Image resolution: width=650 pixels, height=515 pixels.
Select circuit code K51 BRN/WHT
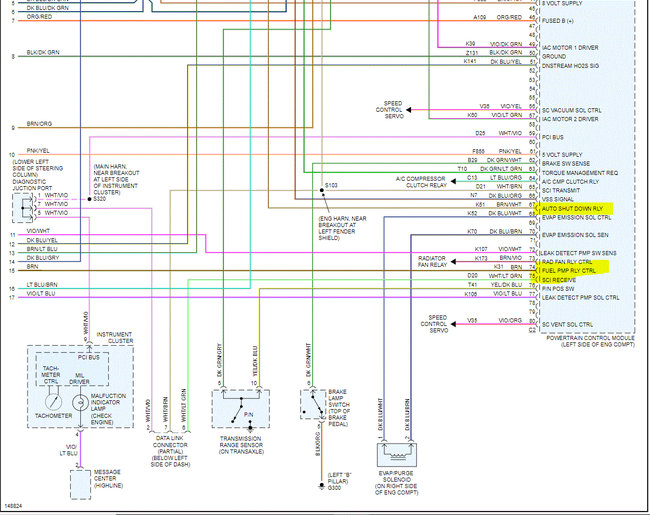pos(498,204)
